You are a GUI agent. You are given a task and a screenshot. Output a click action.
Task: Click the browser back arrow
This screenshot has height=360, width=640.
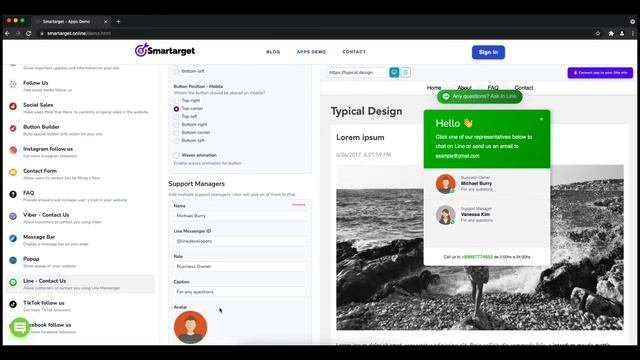pos(8,33)
